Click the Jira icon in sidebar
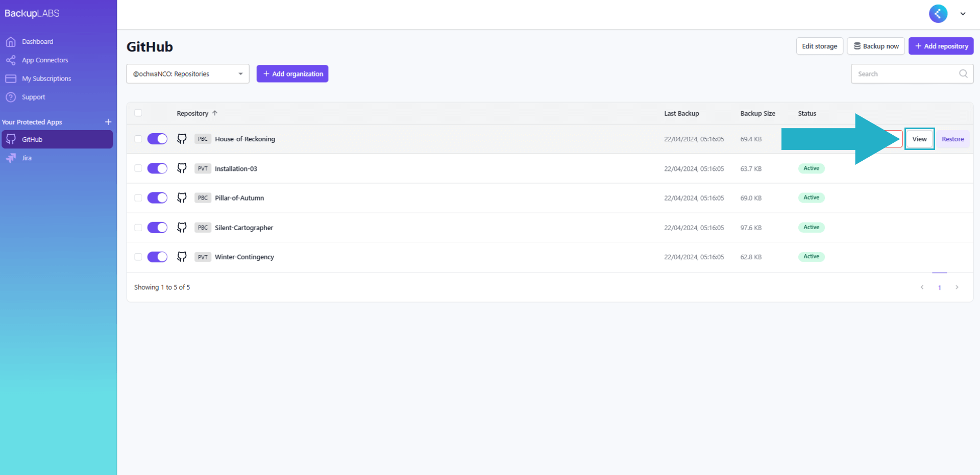The width and height of the screenshot is (980, 475). [11, 158]
